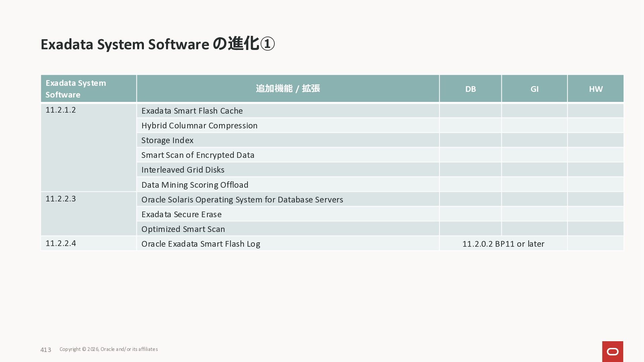Click the slide title heading

pos(158,44)
